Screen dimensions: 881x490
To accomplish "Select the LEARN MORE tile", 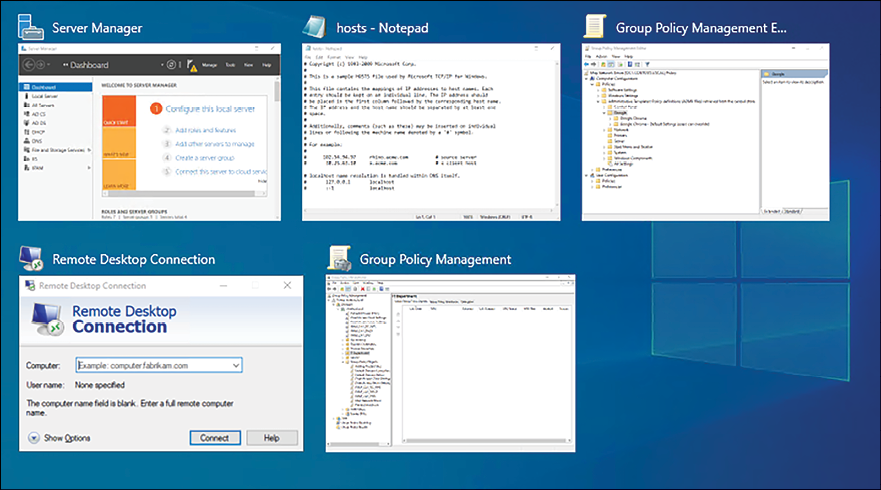I will pyautogui.click(x=119, y=174).
